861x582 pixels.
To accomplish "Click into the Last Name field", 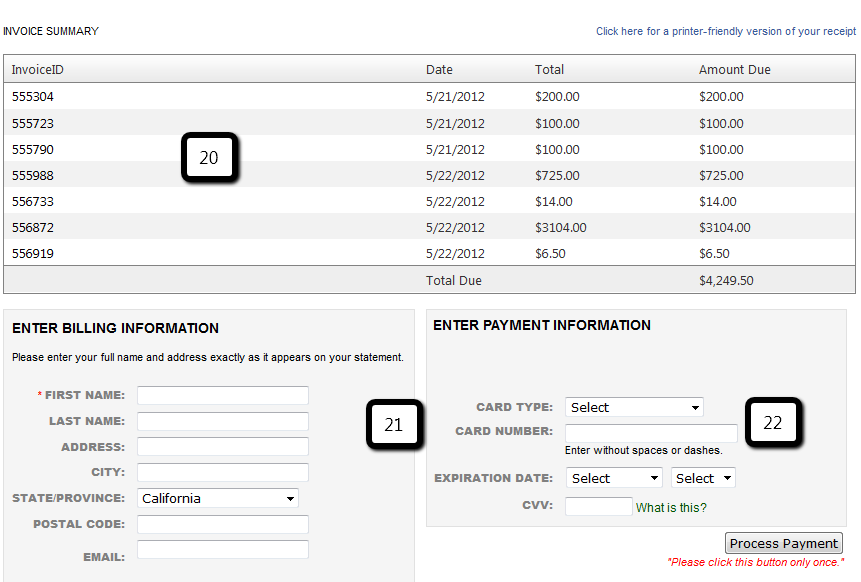I will click(222, 421).
